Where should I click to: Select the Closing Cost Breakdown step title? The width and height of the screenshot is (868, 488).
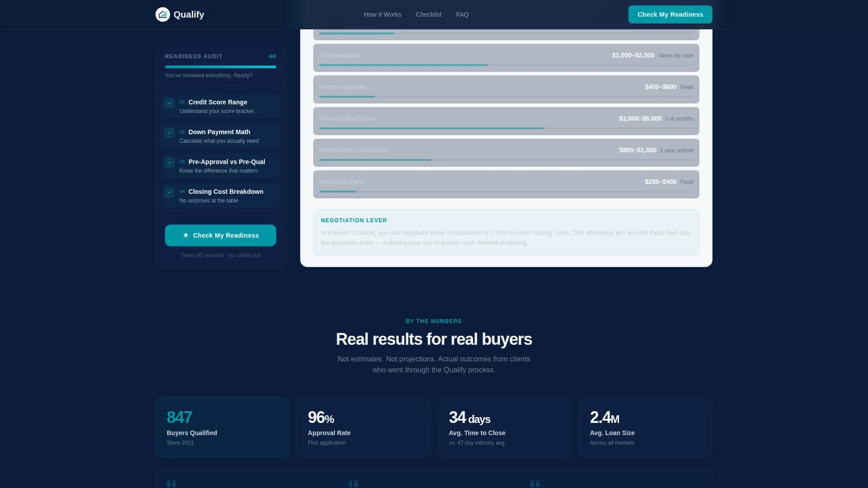[x=226, y=192]
